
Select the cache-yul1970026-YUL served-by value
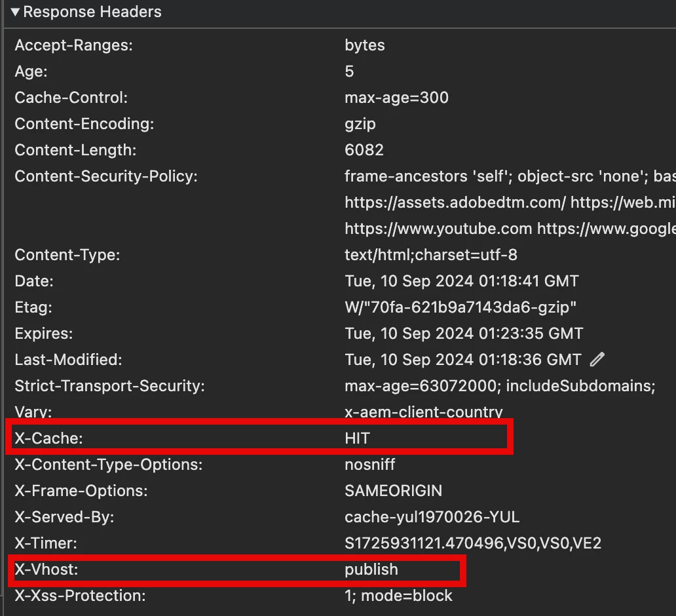pyautogui.click(x=432, y=517)
